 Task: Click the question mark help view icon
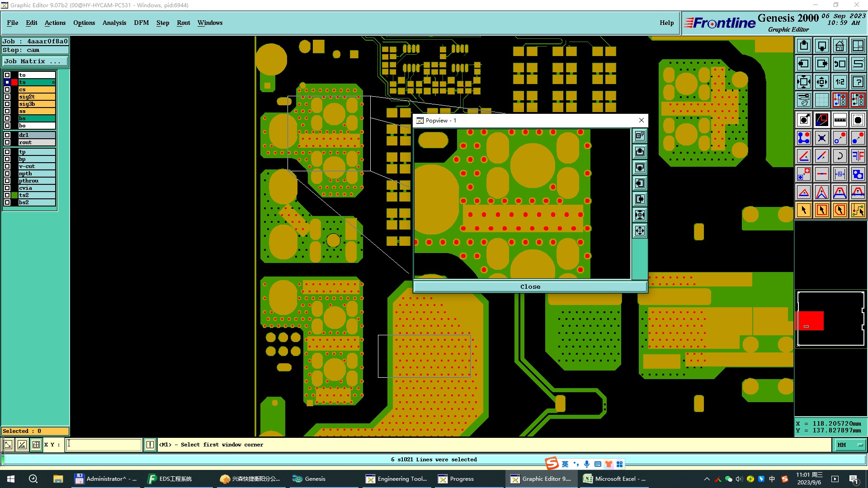point(858,82)
